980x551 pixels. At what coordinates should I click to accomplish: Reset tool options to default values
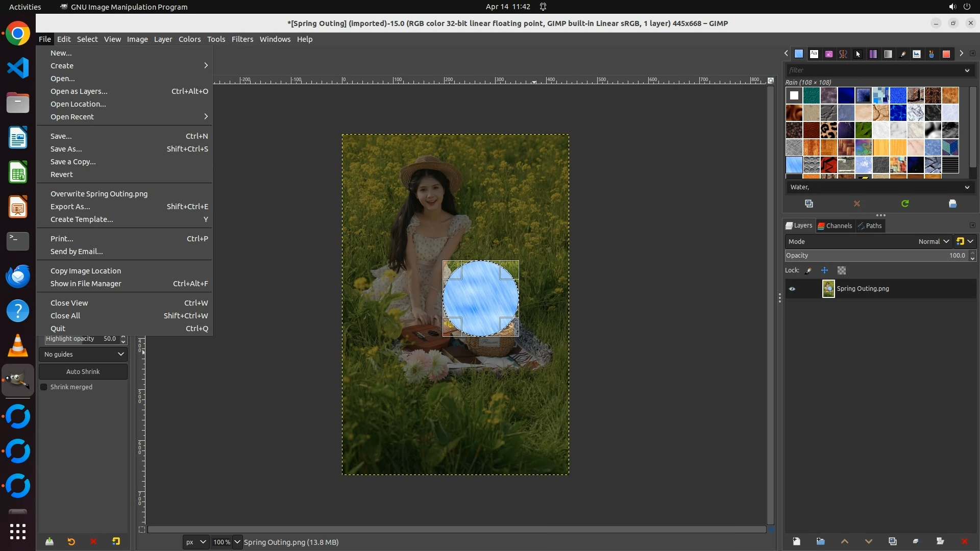pyautogui.click(x=116, y=542)
